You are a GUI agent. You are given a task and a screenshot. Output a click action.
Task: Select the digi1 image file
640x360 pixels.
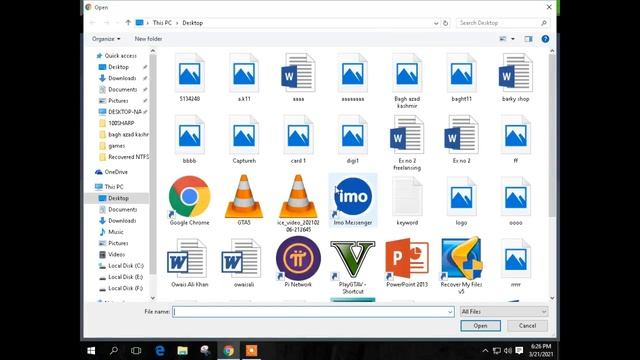pyautogui.click(x=353, y=140)
